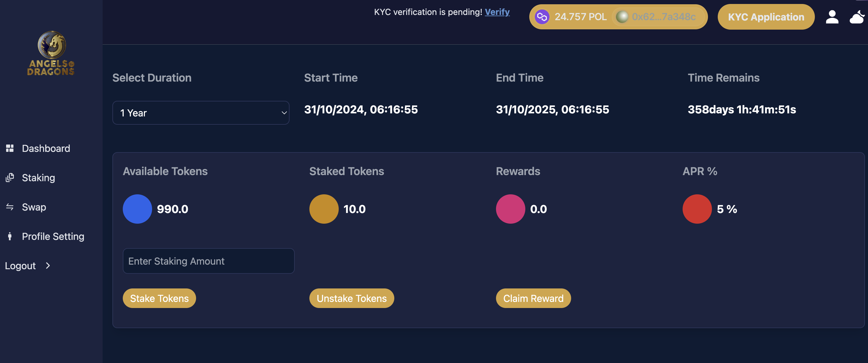Click the Unstake Tokens button
Screen dimensions: 868x363
pos(352,298)
